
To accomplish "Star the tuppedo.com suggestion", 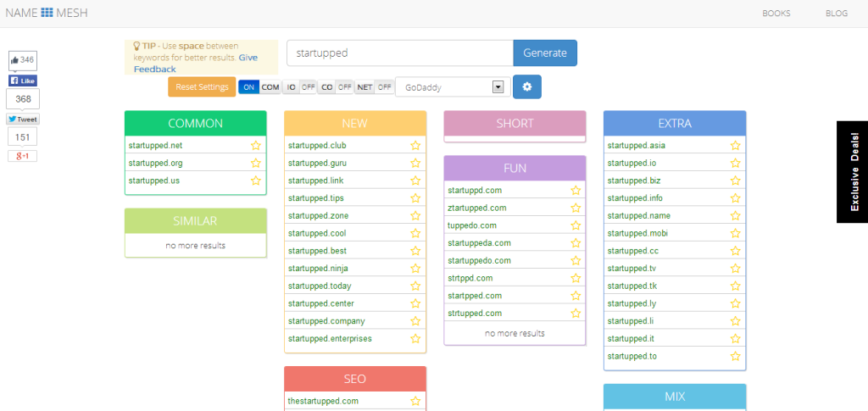I will [x=576, y=225].
